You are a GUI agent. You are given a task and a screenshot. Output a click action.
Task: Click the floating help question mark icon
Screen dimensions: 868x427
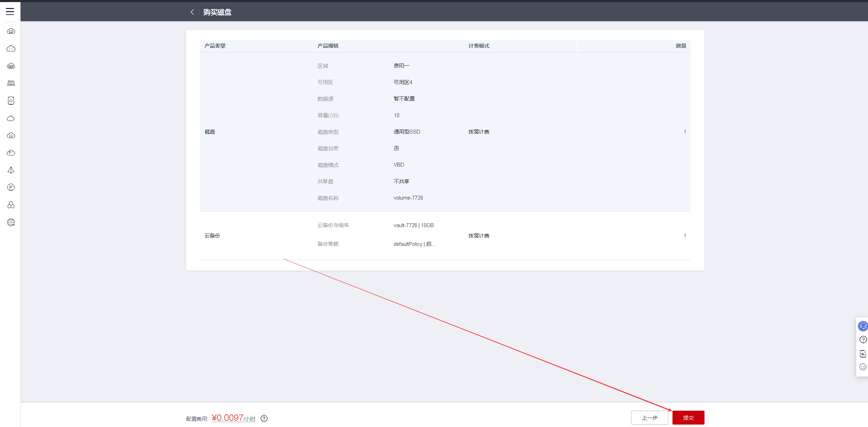point(863,340)
